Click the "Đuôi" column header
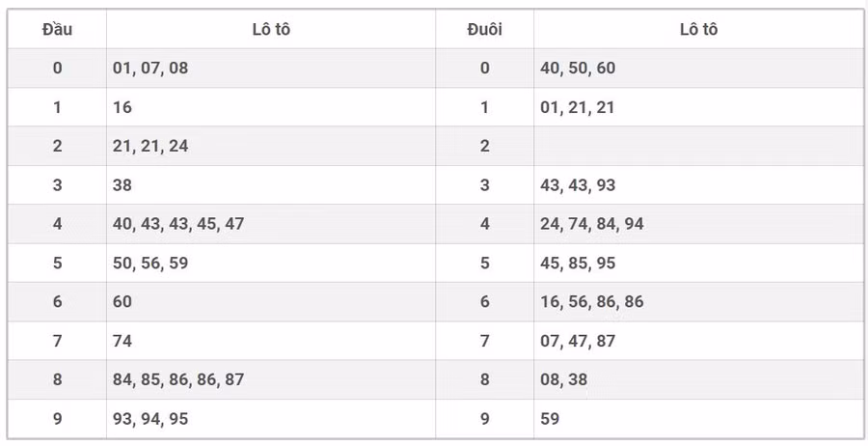The width and height of the screenshot is (868, 446). click(484, 29)
